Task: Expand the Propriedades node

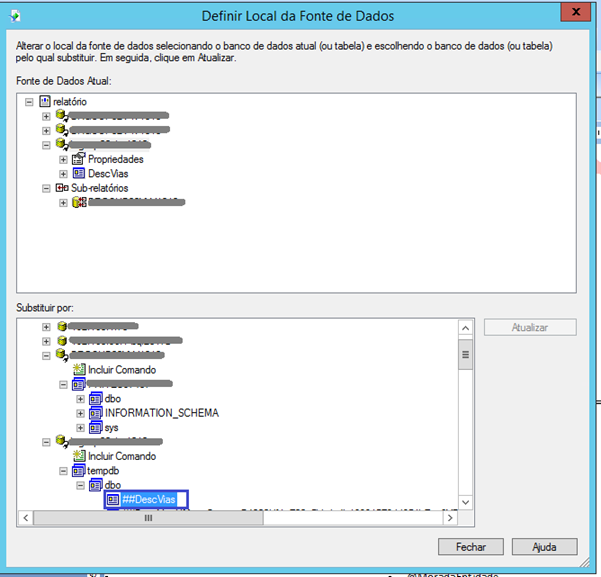Action: pyautogui.click(x=63, y=159)
